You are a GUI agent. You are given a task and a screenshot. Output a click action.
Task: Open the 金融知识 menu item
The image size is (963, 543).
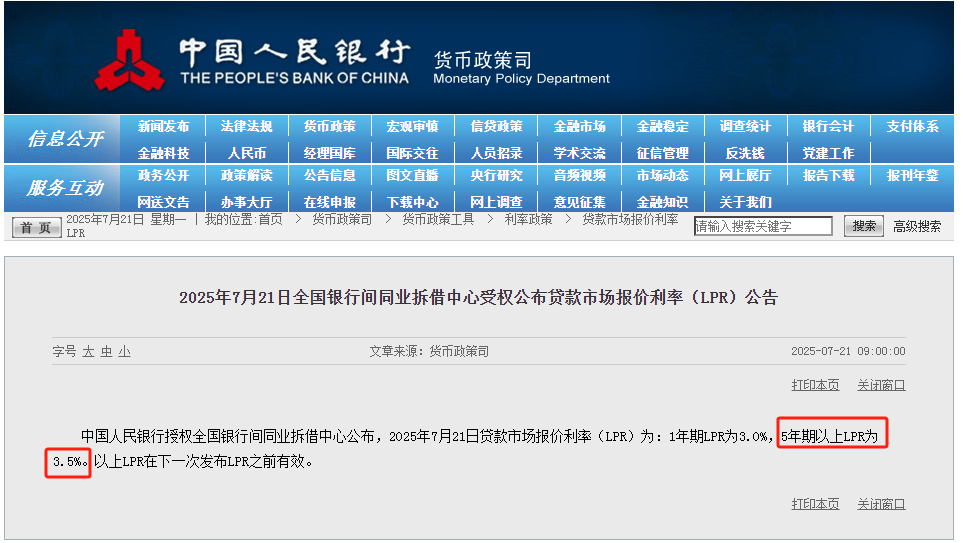coord(662,202)
